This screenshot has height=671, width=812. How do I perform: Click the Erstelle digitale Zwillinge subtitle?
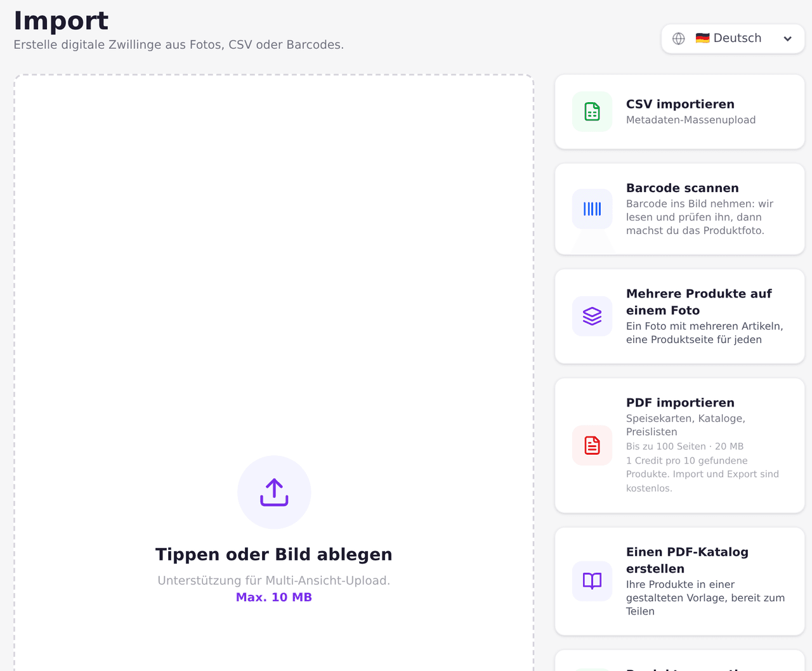(179, 45)
